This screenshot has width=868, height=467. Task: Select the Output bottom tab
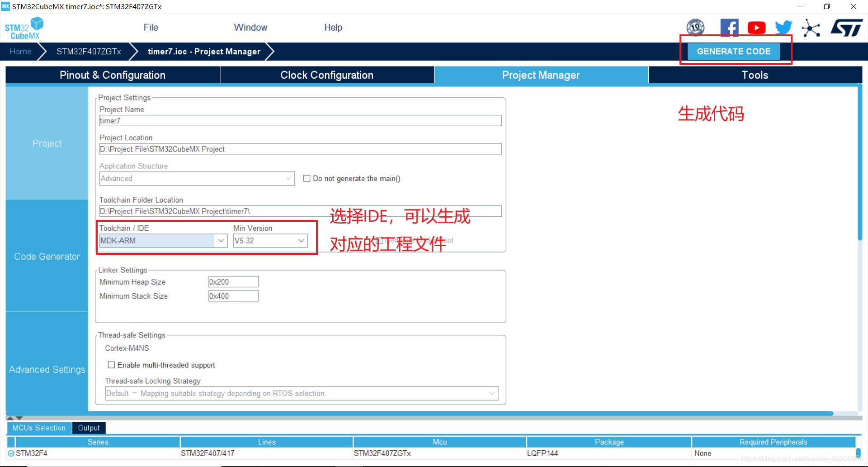pyautogui.click(x=89, y=428)
